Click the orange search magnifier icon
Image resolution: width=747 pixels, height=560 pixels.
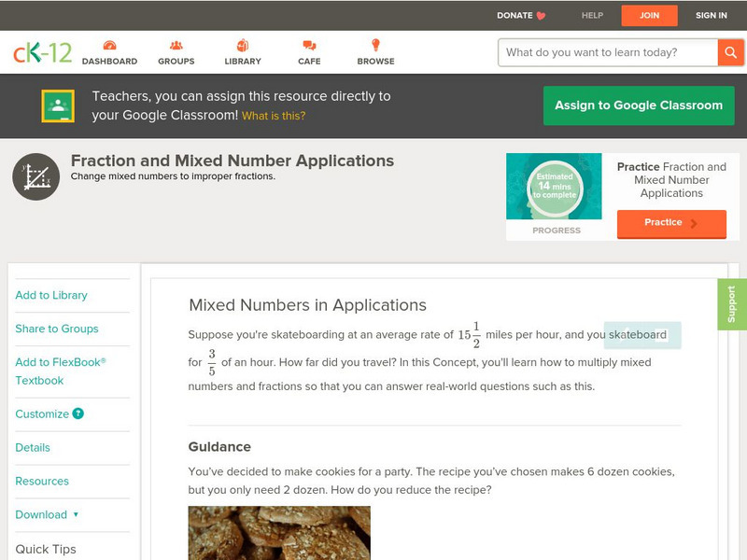pos(731,52)
